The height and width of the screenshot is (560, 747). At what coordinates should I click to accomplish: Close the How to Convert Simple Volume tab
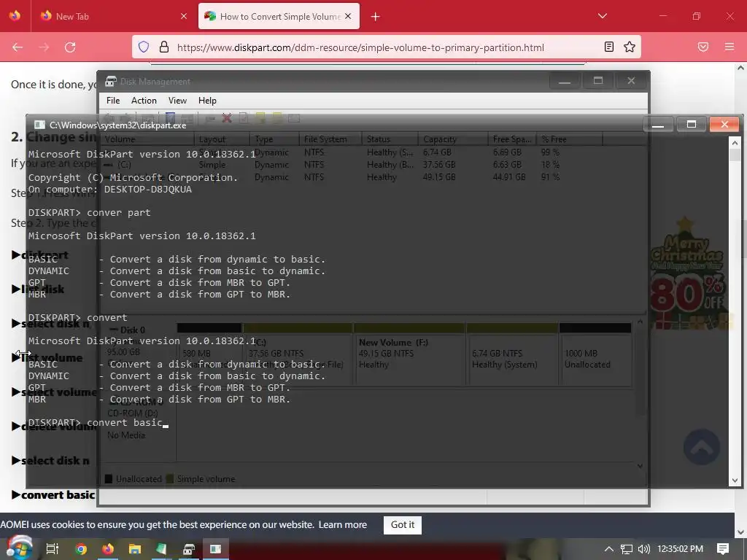[x=348, y=16]
